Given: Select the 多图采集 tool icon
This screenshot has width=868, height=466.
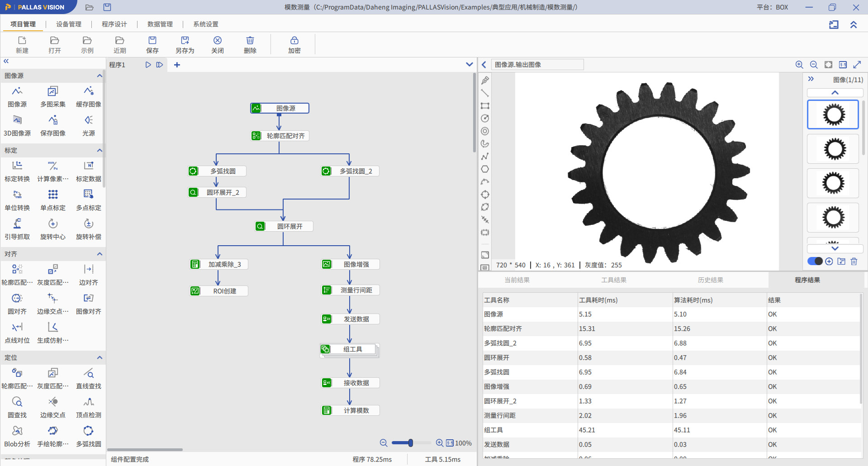Looking at the screenshot, I should (53, 91).
